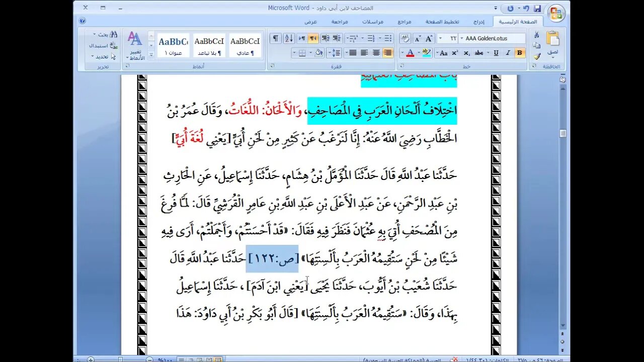Toggle Show/Hide paragraph marks (¶)
This screenshot has height=362, width=644.
pos(275,39)
